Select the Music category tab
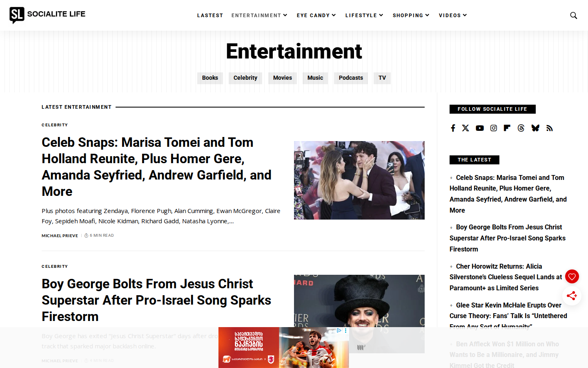Screen dimensions: 588x368 click(315, 78)
